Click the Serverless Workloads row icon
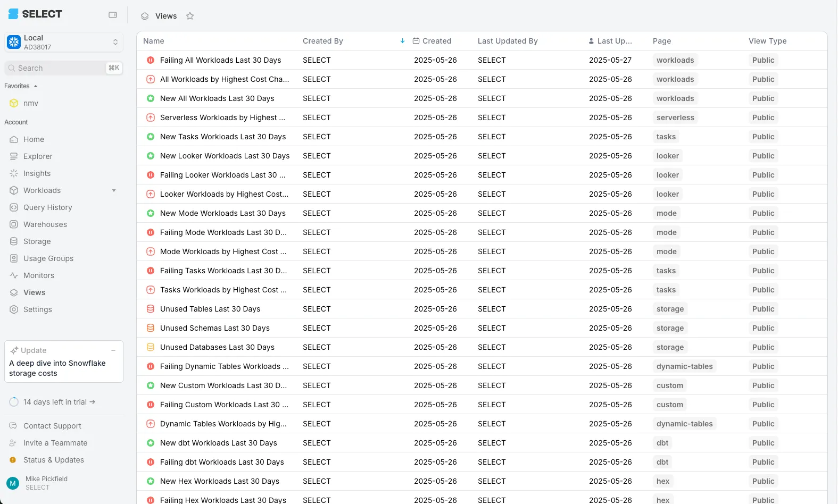838x504 pixels. click(151, 117)
